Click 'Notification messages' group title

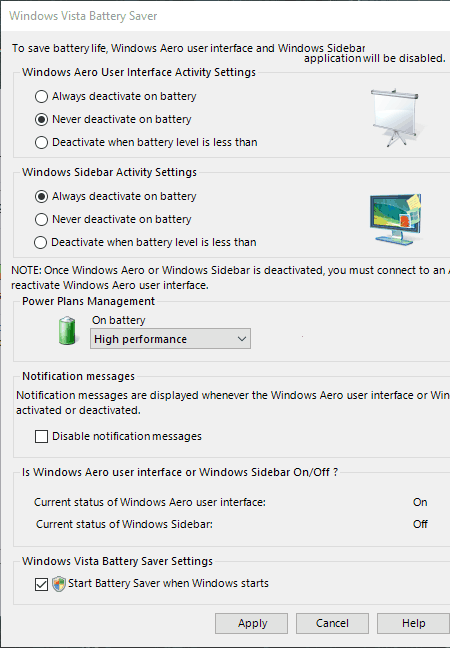point(79,376)
